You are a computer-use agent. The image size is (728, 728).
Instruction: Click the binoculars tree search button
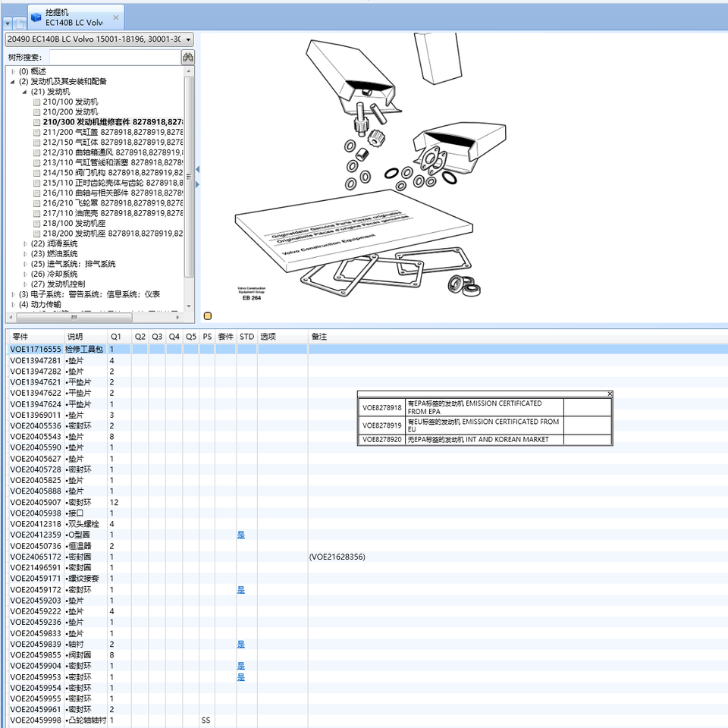(187, 58)
